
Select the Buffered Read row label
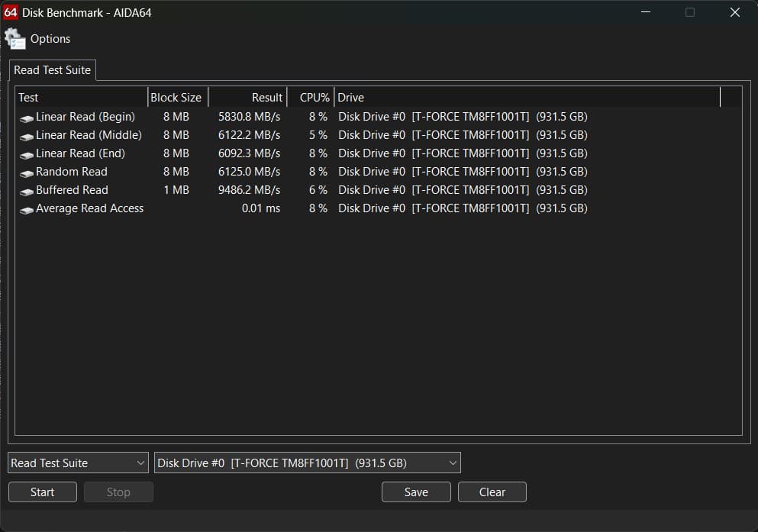pyautogui.click(x=72, y=190)
